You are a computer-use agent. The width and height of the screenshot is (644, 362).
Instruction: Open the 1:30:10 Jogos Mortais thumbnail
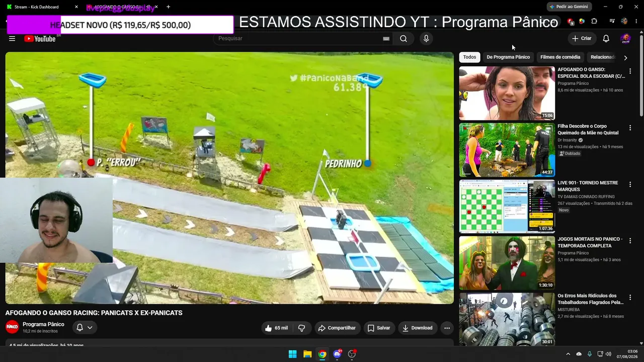pyautogui.click(x=507, y=263)
